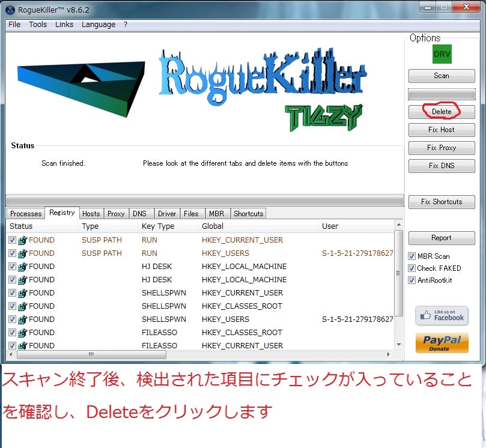Click the PayPal Donate badge
The image size is (486, 448).
click(x=442, y=343)
